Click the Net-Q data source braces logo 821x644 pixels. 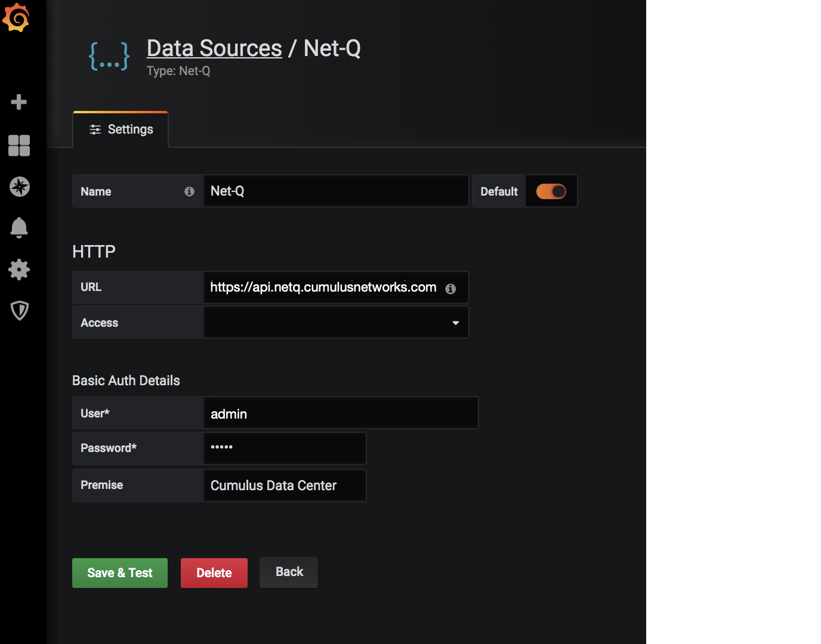109,57
